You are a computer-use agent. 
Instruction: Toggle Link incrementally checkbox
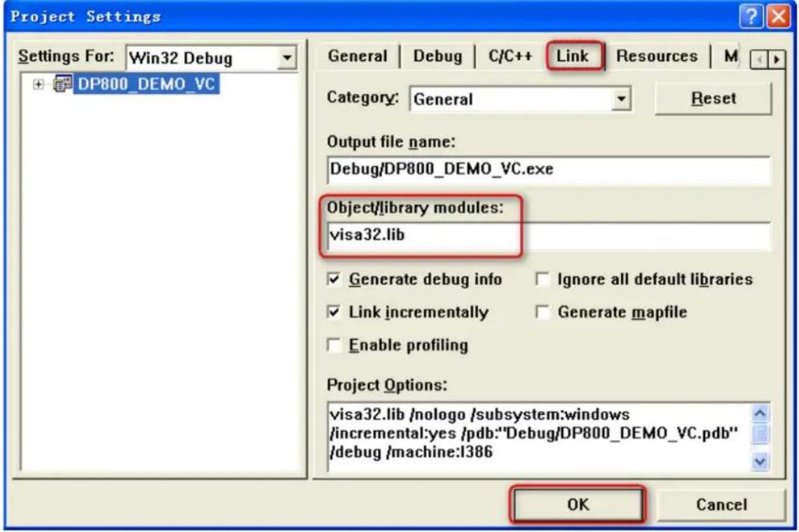pos(334,312)
